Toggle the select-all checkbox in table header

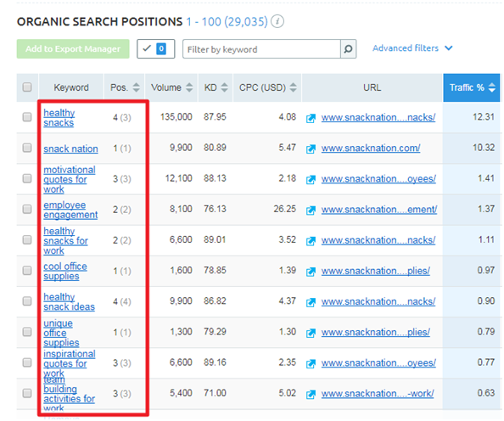click(27, 87)
